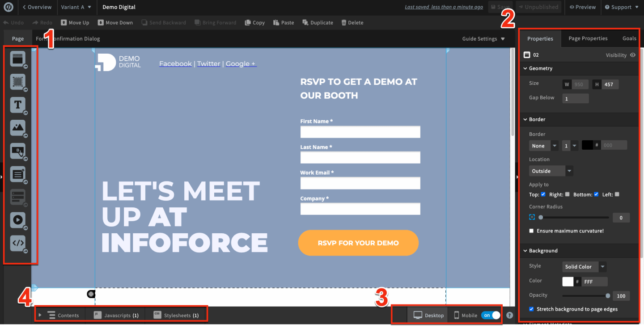Viewport: 644px width, 332px height.
Task: Switch to the Page Properties tab
Action: [x=588, y=38]
